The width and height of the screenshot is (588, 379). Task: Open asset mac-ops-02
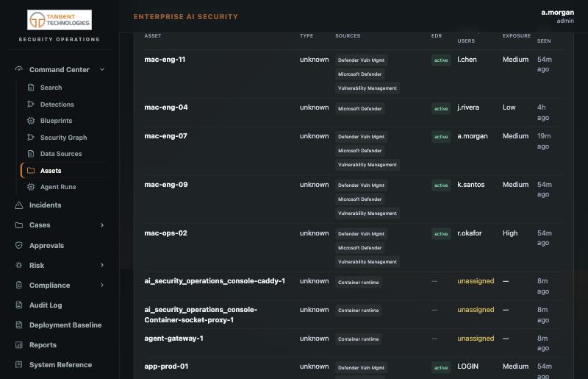coord(166,233)
